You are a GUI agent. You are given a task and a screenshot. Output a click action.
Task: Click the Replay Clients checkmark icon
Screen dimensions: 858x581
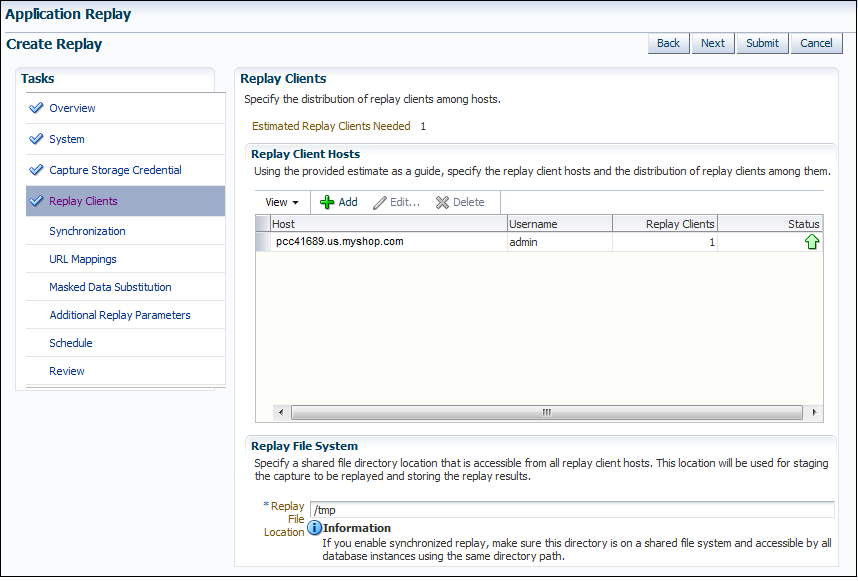[36, 201]
